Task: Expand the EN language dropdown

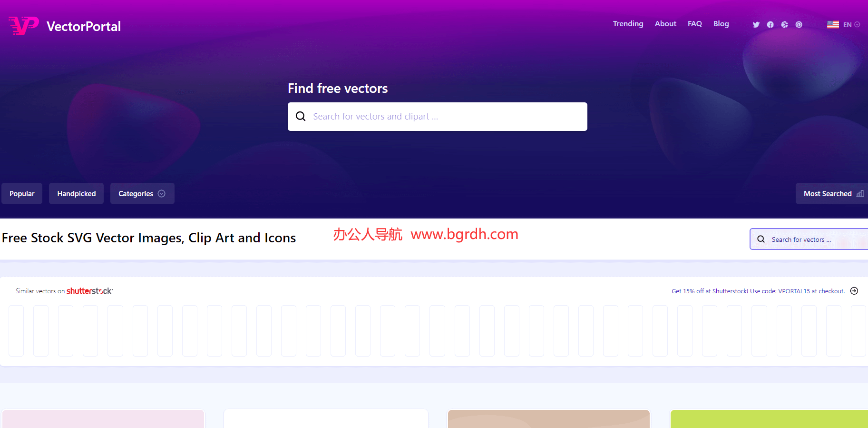Action: coord(844,25)
